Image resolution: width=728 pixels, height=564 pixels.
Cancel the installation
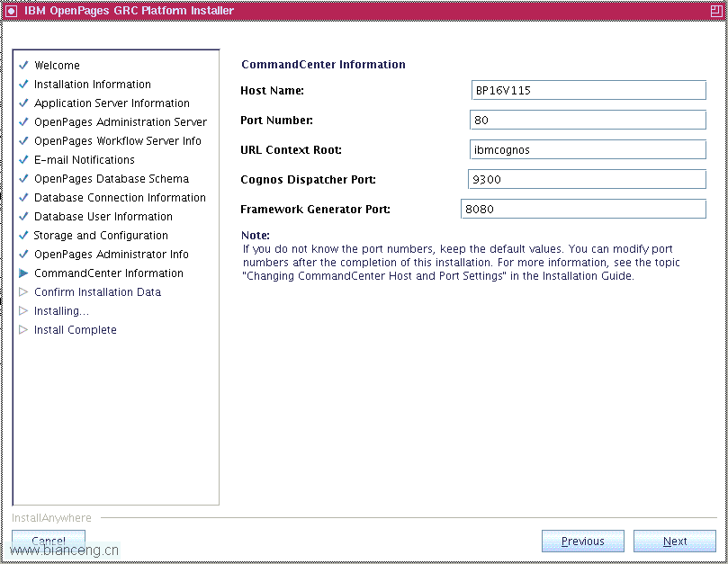49,542
